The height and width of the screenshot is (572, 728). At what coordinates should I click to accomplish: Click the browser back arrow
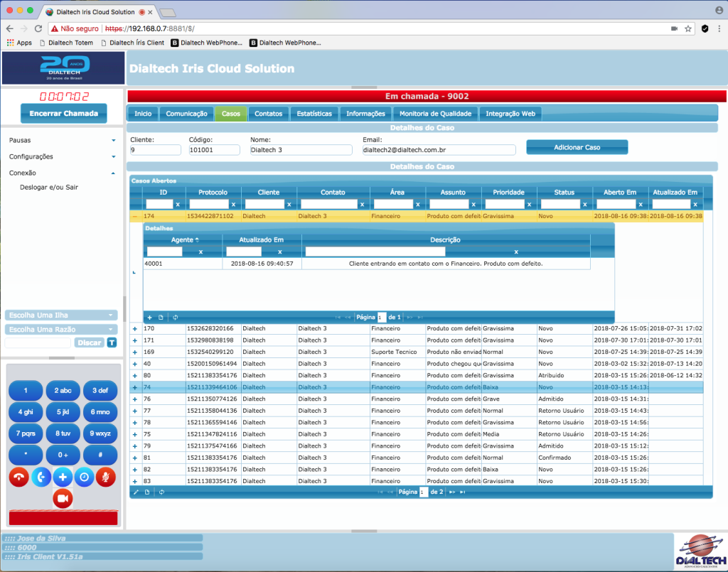pos(10,28)
